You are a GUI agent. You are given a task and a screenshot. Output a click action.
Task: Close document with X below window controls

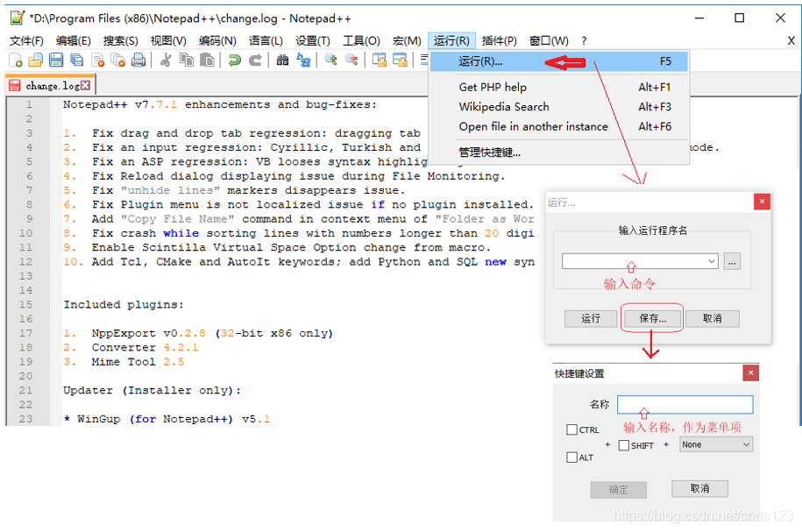[791, 41]
